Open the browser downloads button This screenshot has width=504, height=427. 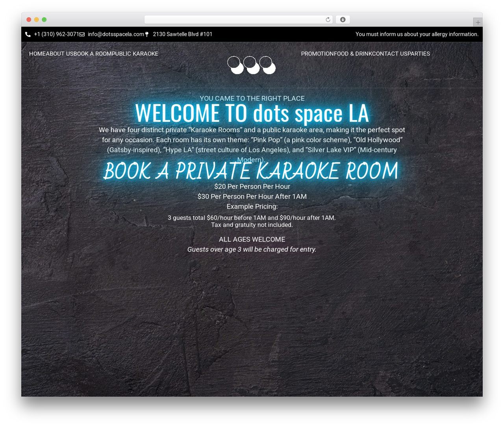coord(343,20)
